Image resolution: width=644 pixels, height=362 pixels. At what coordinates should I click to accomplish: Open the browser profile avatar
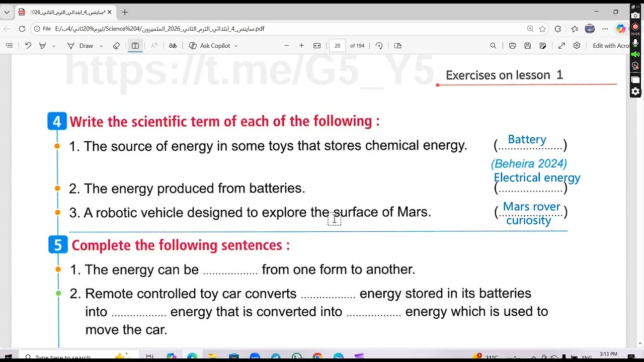coord(590,29)
